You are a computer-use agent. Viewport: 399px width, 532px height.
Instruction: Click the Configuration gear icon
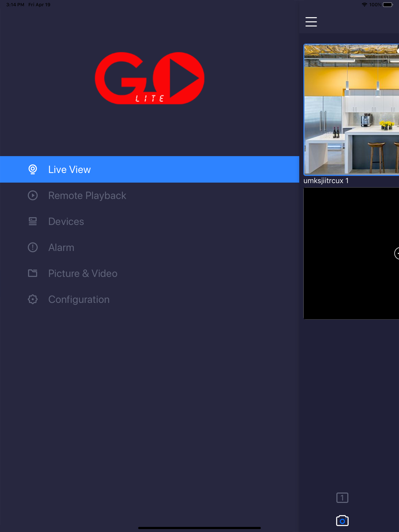point(33,299)
